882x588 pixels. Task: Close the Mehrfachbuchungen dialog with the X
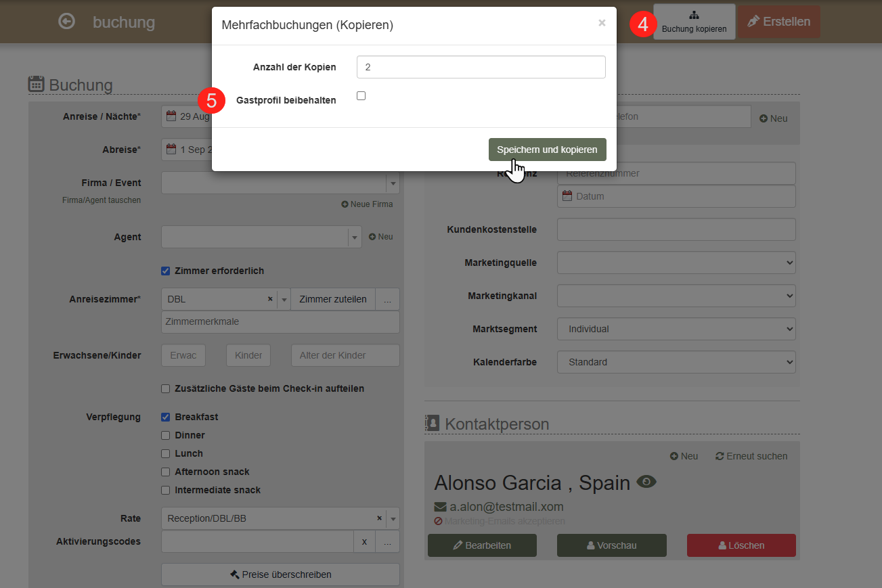[602, 23]
